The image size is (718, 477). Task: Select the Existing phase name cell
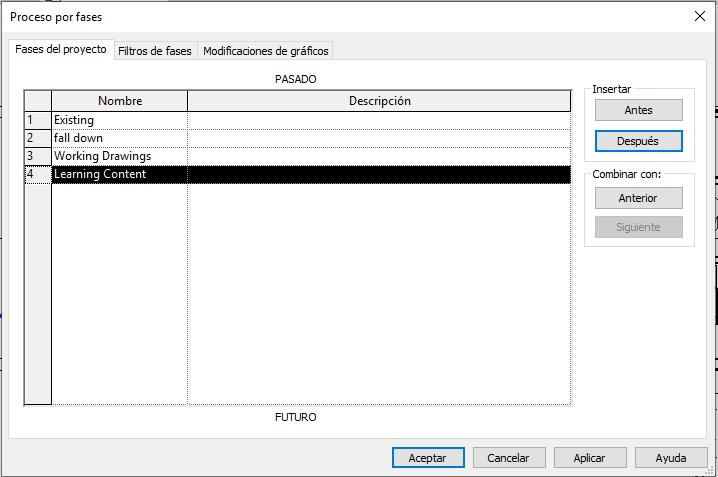click(119, 120)
